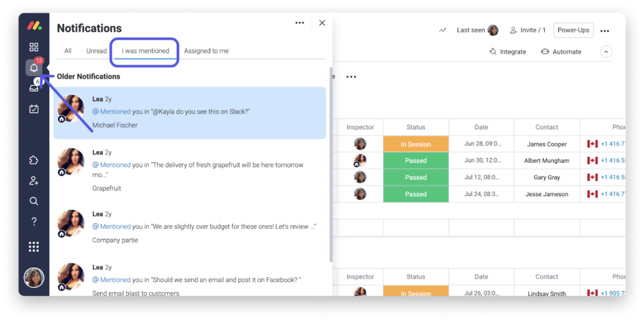644x320 pixels.
Task: Click the Power-Ups button
Action: (x=573, y=30)
